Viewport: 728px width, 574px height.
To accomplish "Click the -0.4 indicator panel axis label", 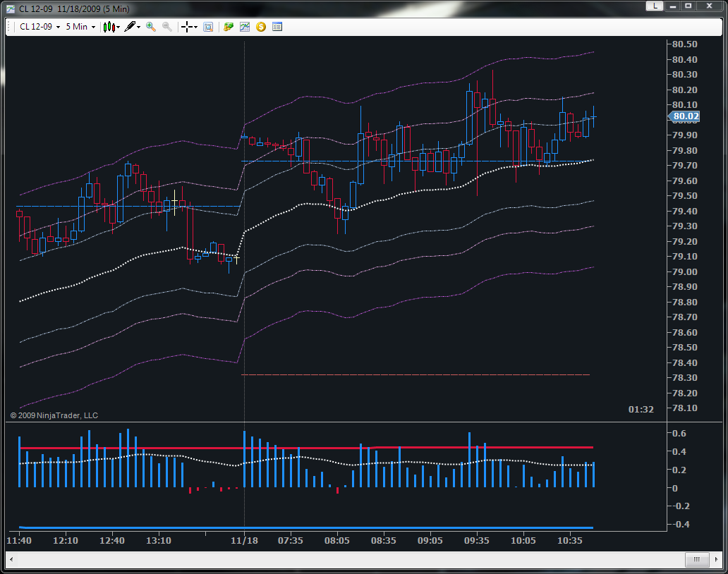I will tap(681, 525).
